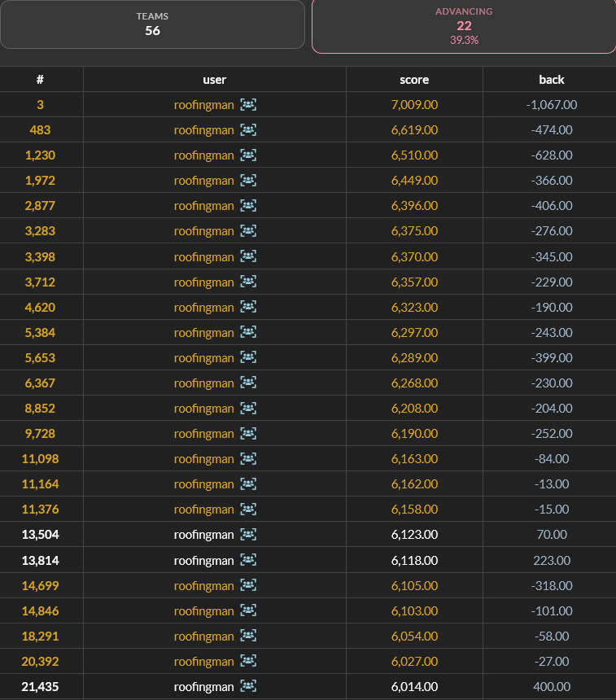Open team icon in rank 21,435 row

pos(248,686)
